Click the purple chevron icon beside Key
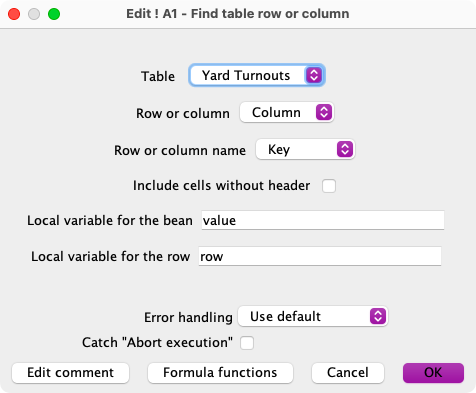This screenshot has width=476, height=393. (345, 149)
